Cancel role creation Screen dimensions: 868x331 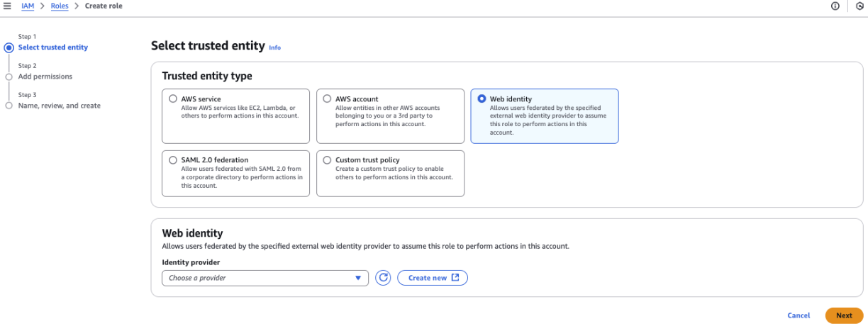(799, 315)
